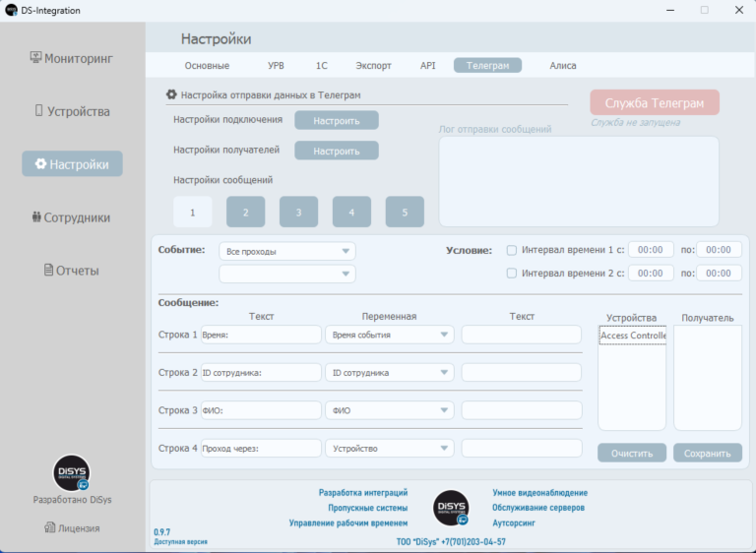Click the Сохранить button
The image size is (756, 553).
[707, 453]
